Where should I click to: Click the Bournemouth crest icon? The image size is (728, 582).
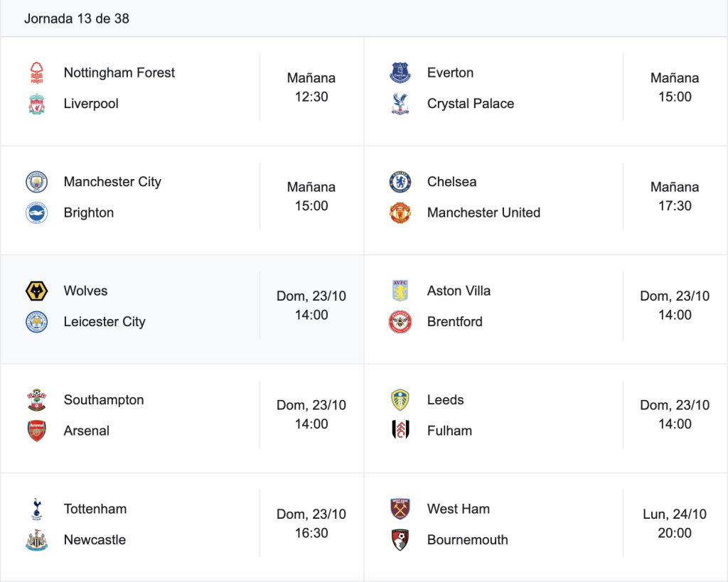tap(400, 540)
